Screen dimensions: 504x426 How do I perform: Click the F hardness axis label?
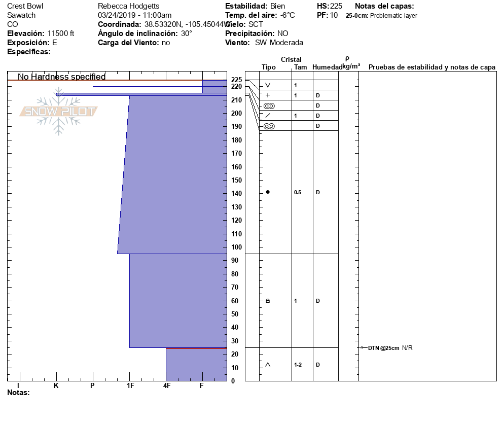pyautogui.click(x=201, y=385)
